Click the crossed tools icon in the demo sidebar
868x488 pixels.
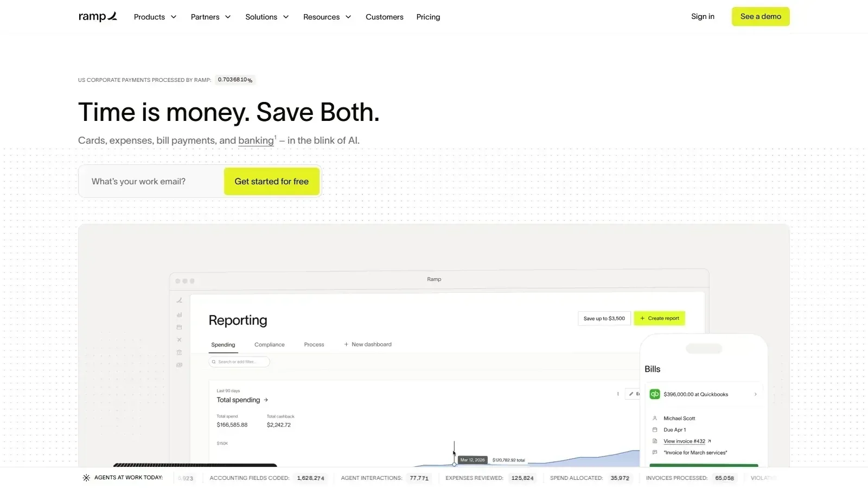[179, 340]
